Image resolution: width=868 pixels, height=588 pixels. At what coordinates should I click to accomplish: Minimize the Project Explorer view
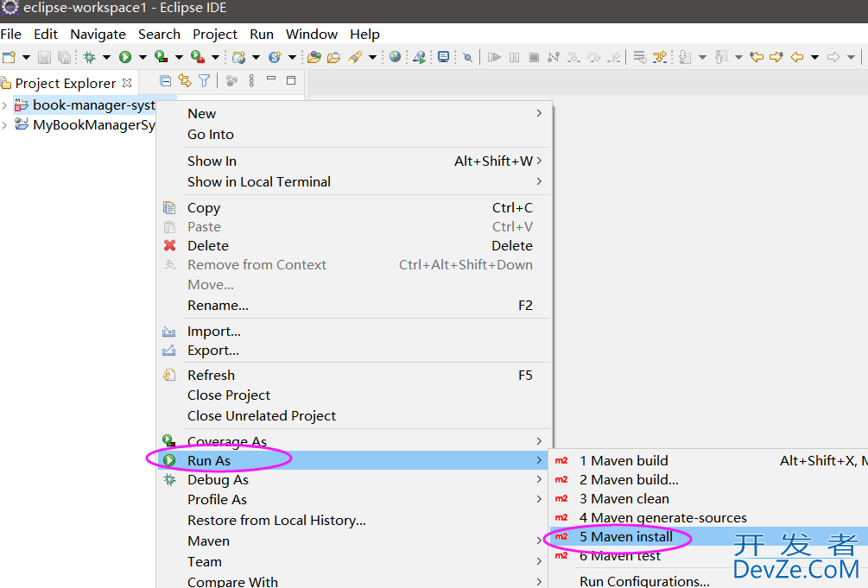point(271,79)
